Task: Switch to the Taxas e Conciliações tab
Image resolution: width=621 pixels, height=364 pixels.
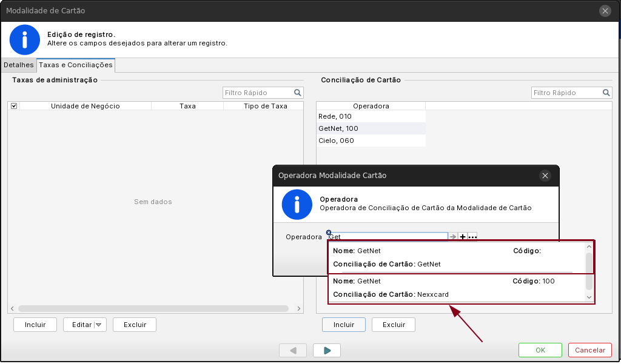Action: click(x=76, y=65)
